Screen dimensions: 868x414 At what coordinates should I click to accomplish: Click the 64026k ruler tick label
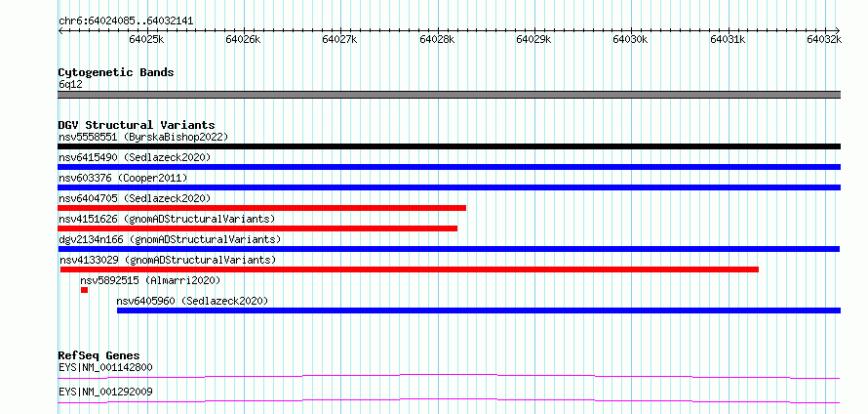tap(243, 39)
